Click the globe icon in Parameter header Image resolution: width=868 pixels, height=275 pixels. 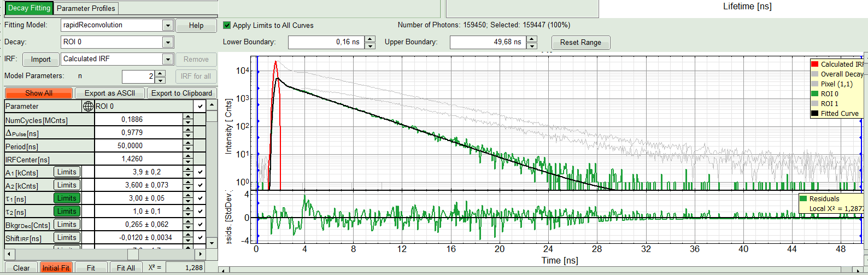click(88, 106)
